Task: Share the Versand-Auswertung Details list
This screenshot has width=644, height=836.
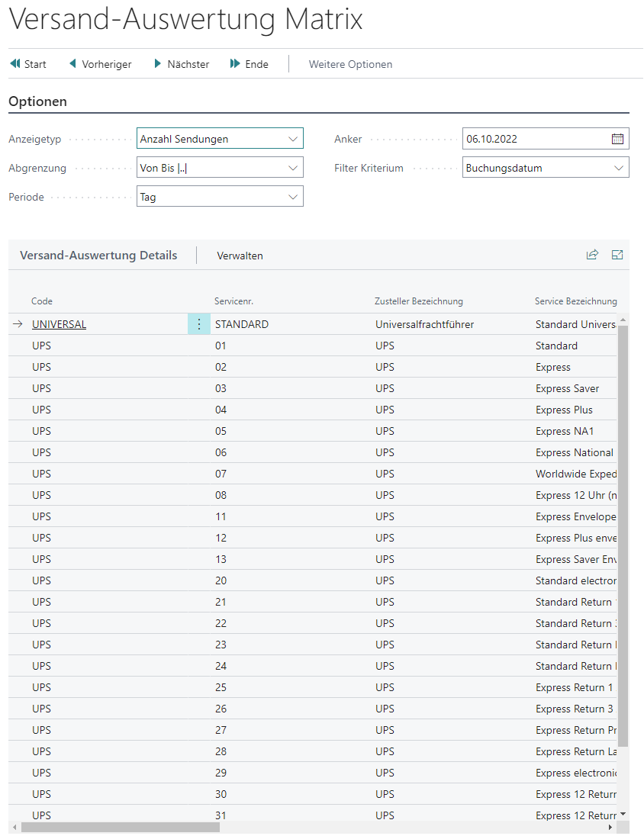Action: click(x=592, y=255)
